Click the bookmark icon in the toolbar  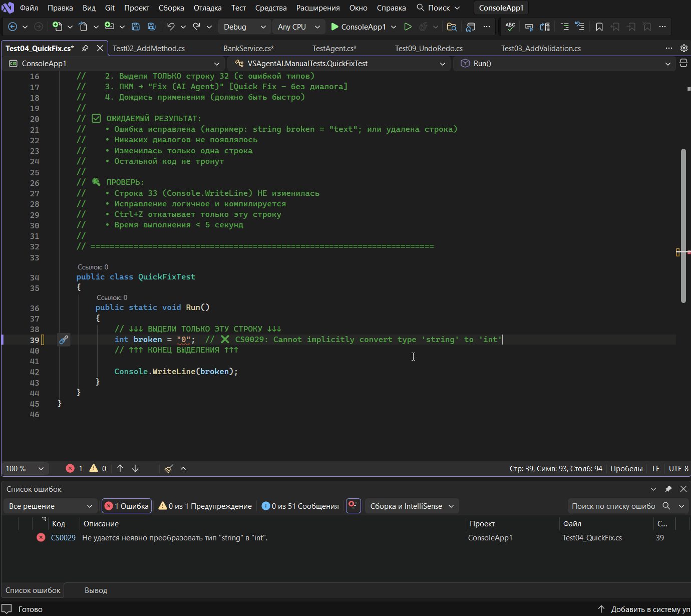coord(599,27)
